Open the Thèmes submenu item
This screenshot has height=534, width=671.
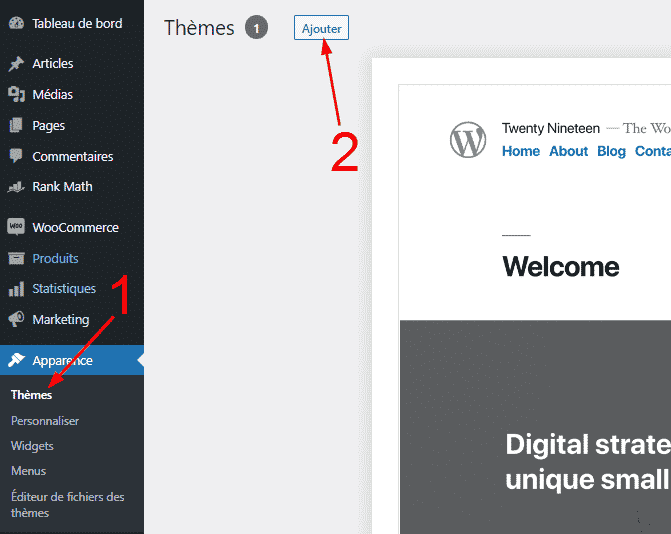31,395
